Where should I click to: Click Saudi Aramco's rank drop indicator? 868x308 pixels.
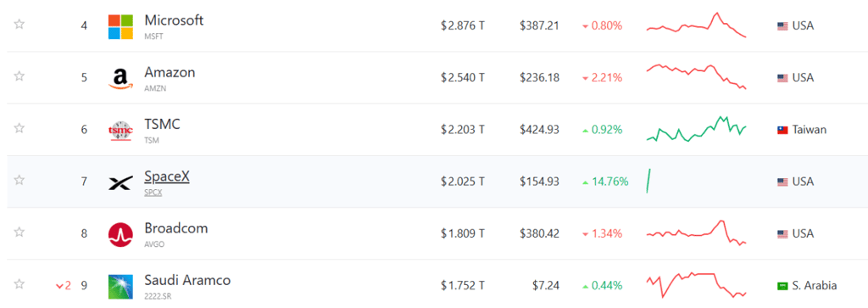tap(64, 286)
